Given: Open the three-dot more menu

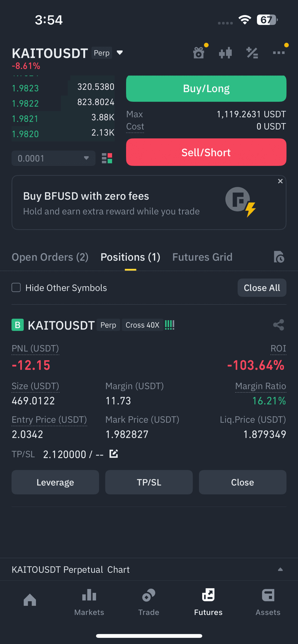Looking at the screenshot, I should (279, 52).
